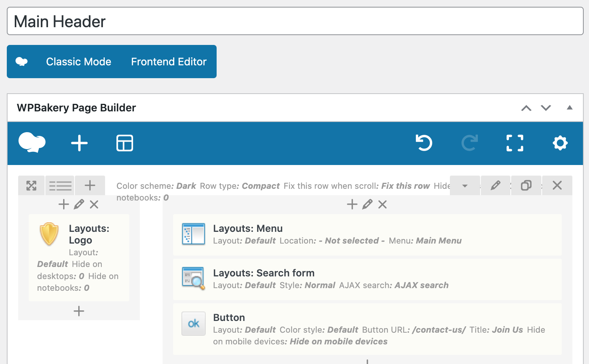
Task: Add column to row plus icon
Action: coord(90,185)
